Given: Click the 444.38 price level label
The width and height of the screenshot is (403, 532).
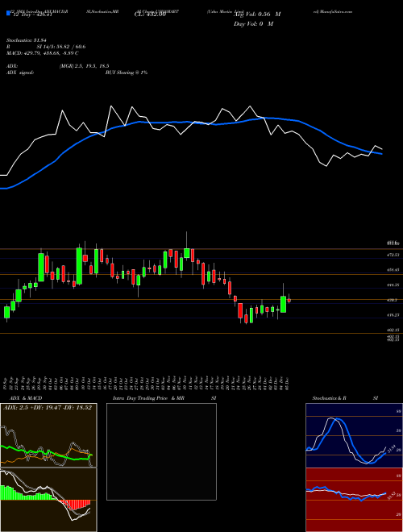Looking at the screenshot, I should [x=393, y=285].
